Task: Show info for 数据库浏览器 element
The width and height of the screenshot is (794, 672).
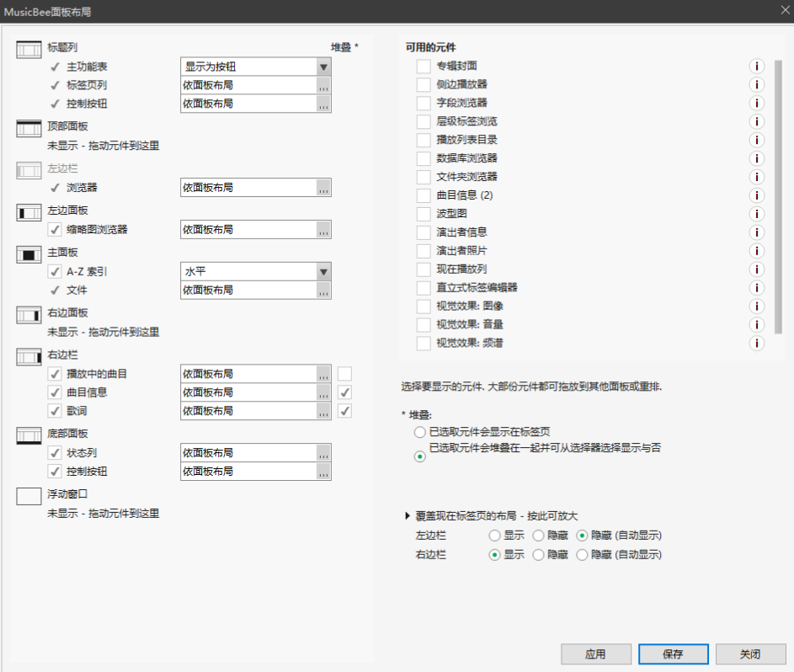Action: point(756,158)
